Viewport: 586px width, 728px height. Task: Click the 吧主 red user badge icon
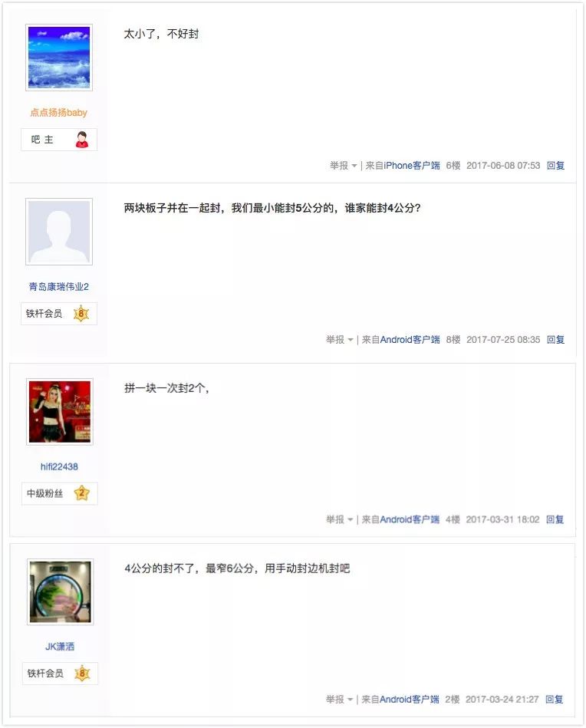82,140
